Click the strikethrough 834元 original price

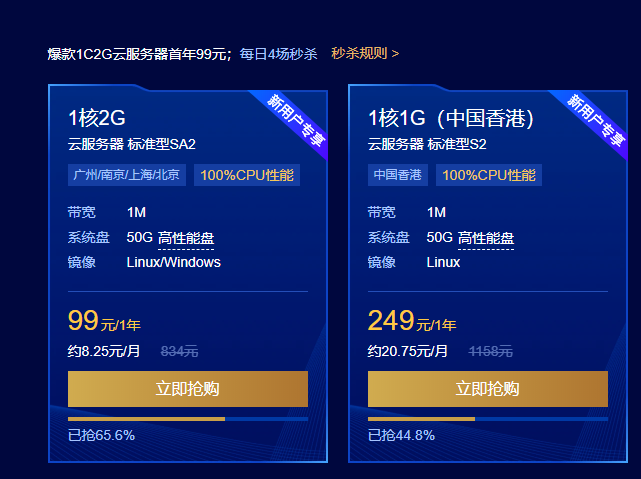pyautogui.click(x=179, y=351)
